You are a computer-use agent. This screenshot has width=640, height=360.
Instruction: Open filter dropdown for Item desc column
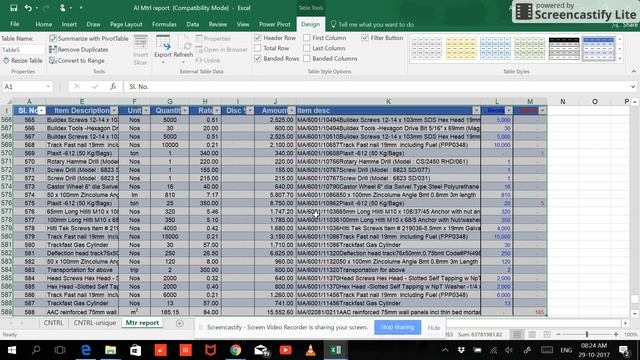[x=476, y=111]
